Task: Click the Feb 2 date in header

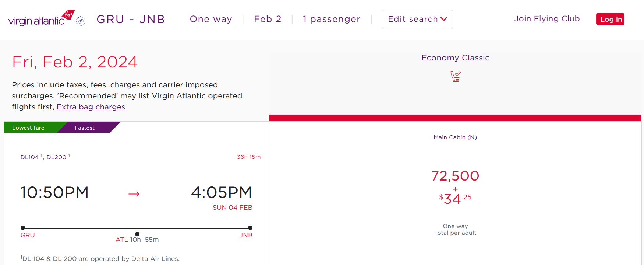Action: coord(268,19)
